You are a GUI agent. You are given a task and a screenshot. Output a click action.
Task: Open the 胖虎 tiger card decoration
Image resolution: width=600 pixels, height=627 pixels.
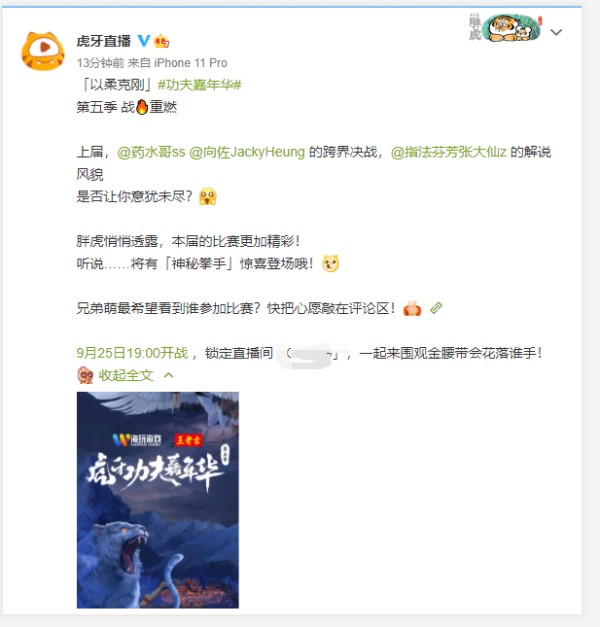tap(506, 27)
